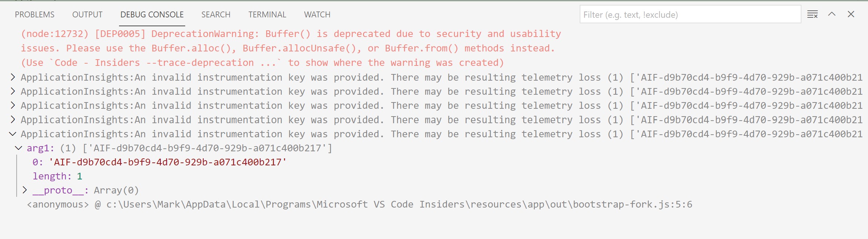Click the DEBUG CONSOLE tab label
This screenshot has height=239, width=868.
(152, 15)
